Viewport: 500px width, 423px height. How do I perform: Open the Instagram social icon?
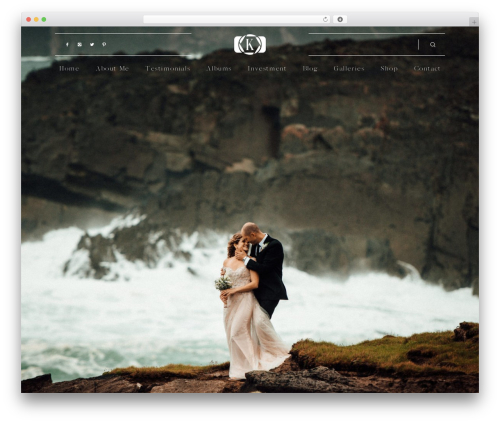coord(80,44)
